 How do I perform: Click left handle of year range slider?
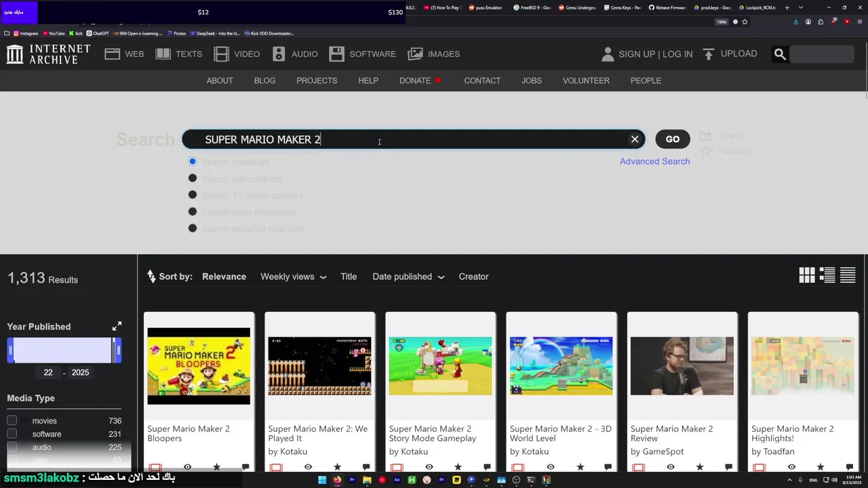(10, 350)
